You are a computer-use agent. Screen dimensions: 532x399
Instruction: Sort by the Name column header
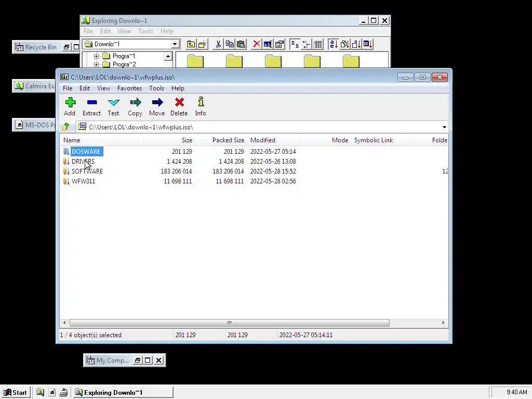(101, 140)
